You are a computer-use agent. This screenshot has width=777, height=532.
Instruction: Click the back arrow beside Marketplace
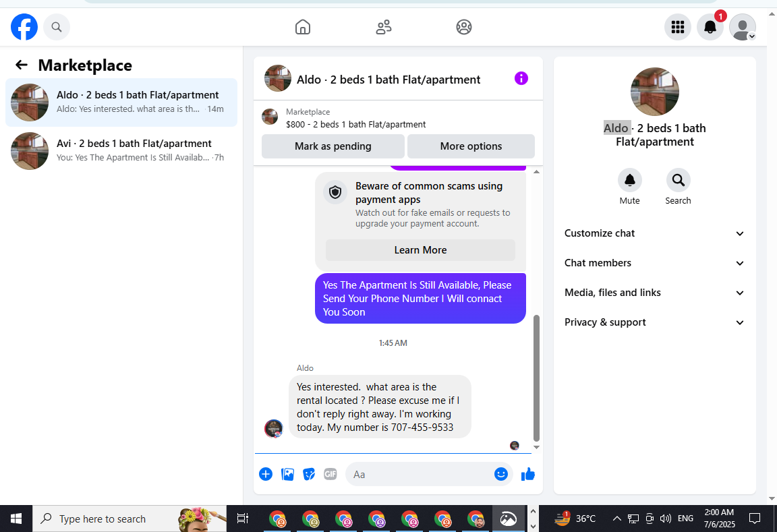click(x=22, y=65)
